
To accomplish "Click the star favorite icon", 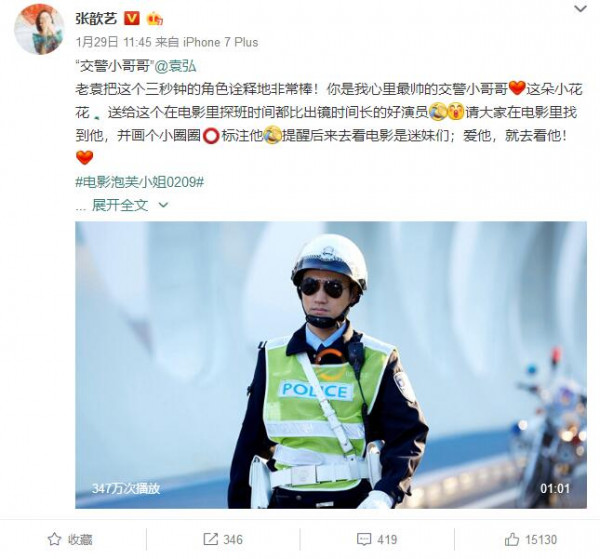I will click(x=54, y=539).
